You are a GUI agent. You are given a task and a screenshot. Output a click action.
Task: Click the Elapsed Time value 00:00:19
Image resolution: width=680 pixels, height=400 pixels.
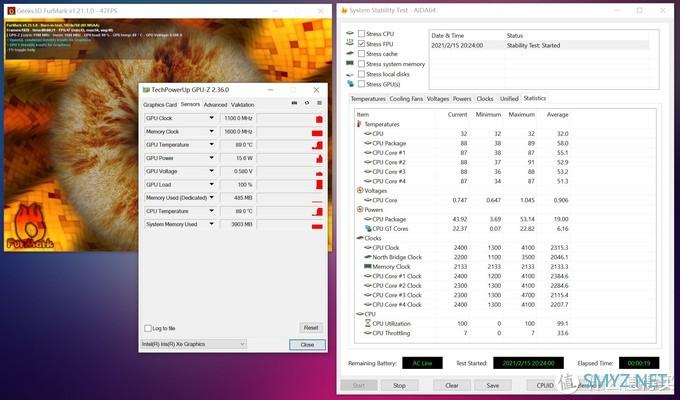pos(639,363)
